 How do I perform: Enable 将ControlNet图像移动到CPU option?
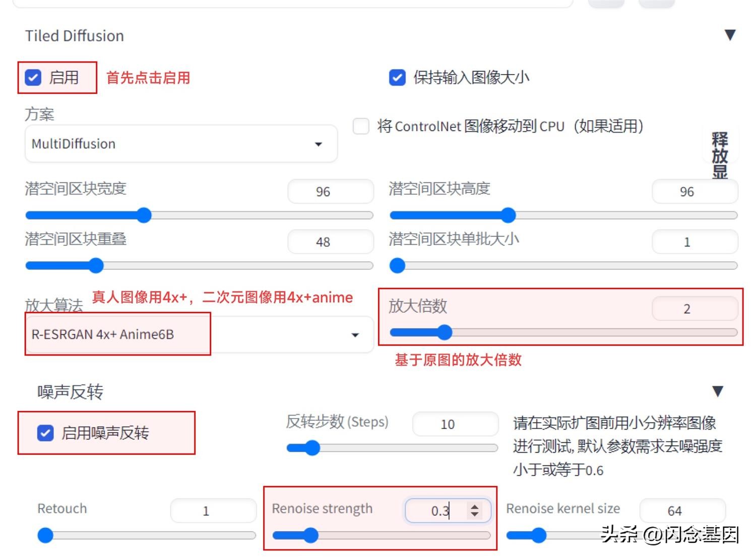pyautogui.click(x=361, y=126)
